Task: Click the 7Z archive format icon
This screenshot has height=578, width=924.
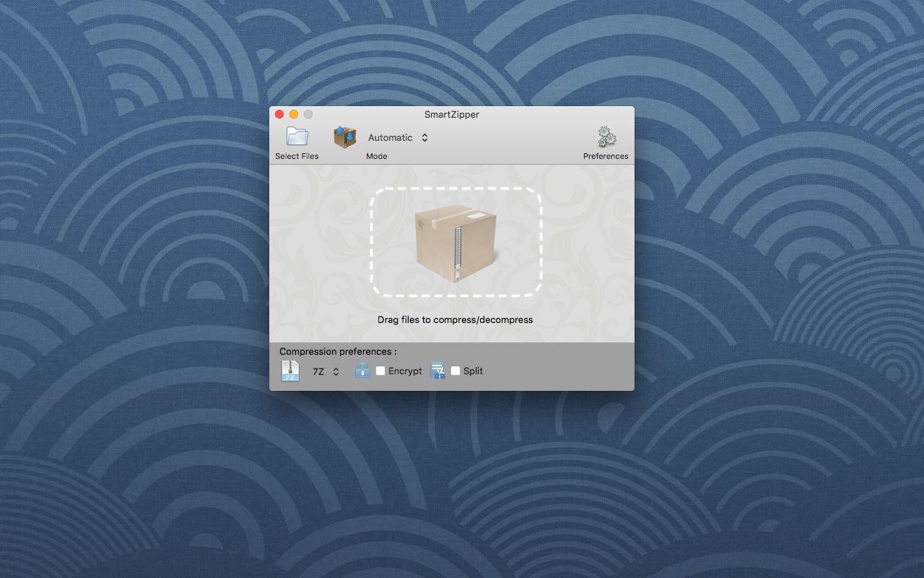Action: pos(290,371)
